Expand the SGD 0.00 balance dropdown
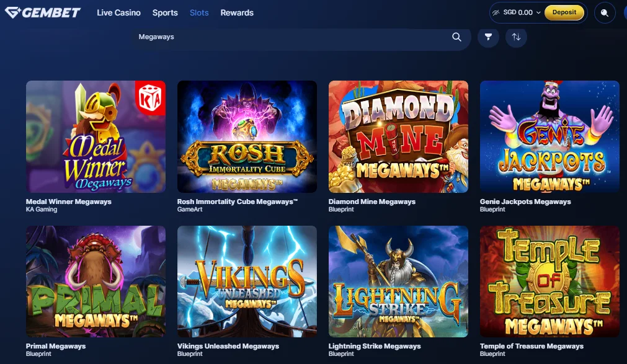 (x=522, y=12)
